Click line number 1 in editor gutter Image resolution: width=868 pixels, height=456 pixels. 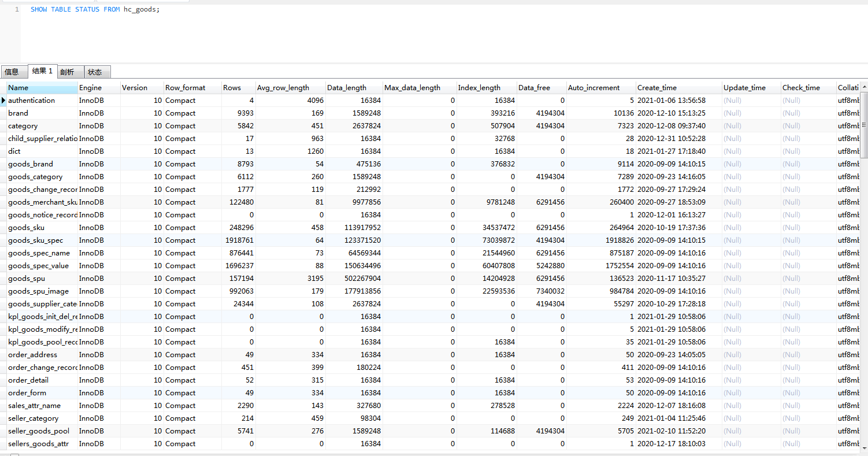pyautogui.click(x=17, y=10)
